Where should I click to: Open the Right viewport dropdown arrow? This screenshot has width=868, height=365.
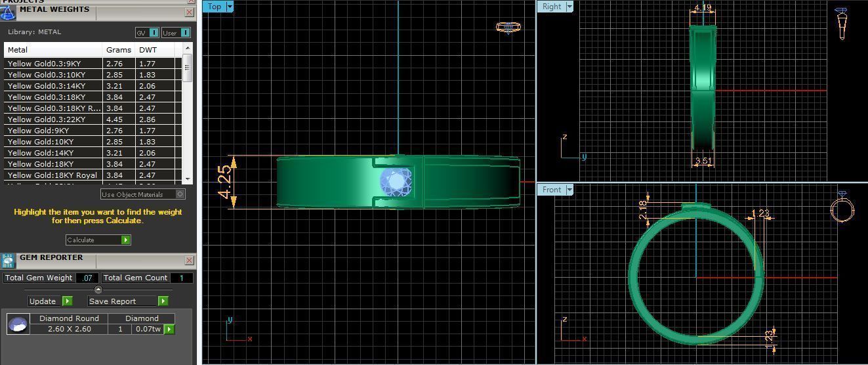pos(569,7)
